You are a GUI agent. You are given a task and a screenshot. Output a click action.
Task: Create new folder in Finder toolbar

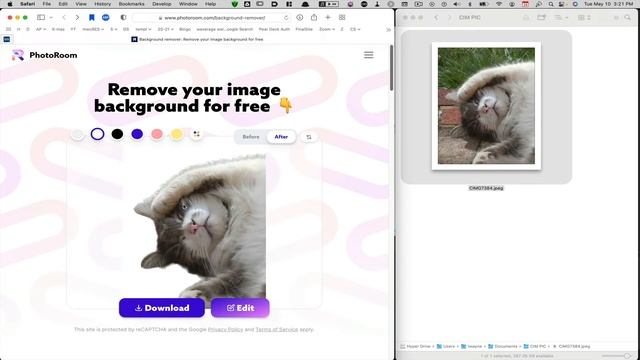[541, 18]
